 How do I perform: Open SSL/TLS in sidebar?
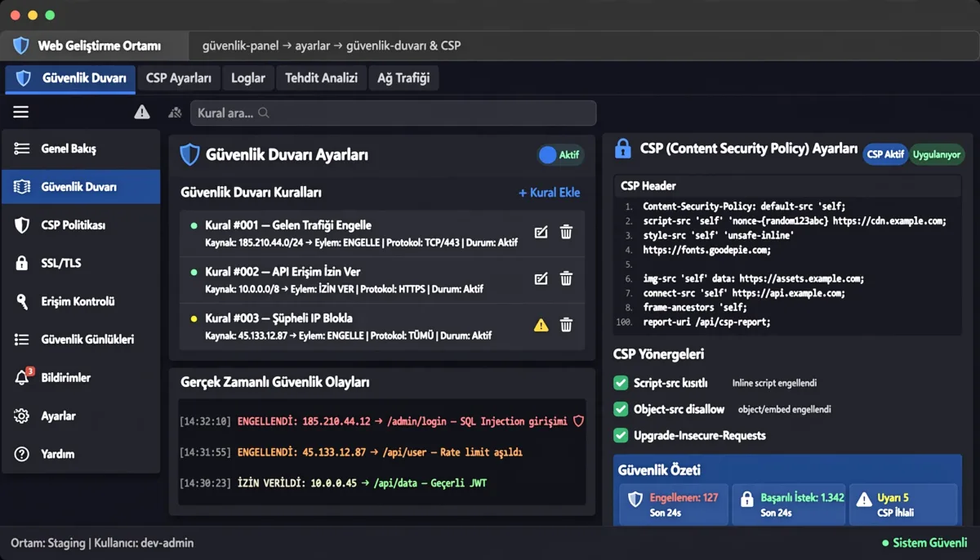click(x=81, y=263)
